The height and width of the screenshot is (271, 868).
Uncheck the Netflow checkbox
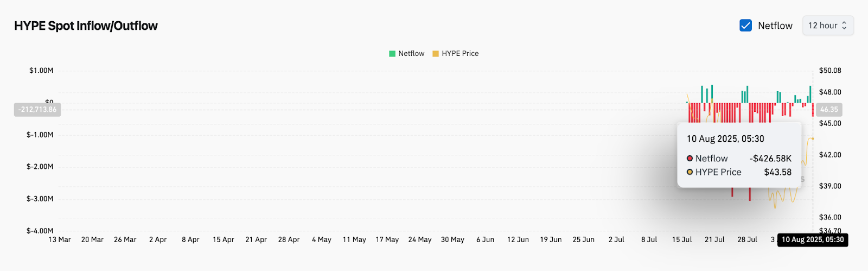pyautogui.click(x=746, y=26)
